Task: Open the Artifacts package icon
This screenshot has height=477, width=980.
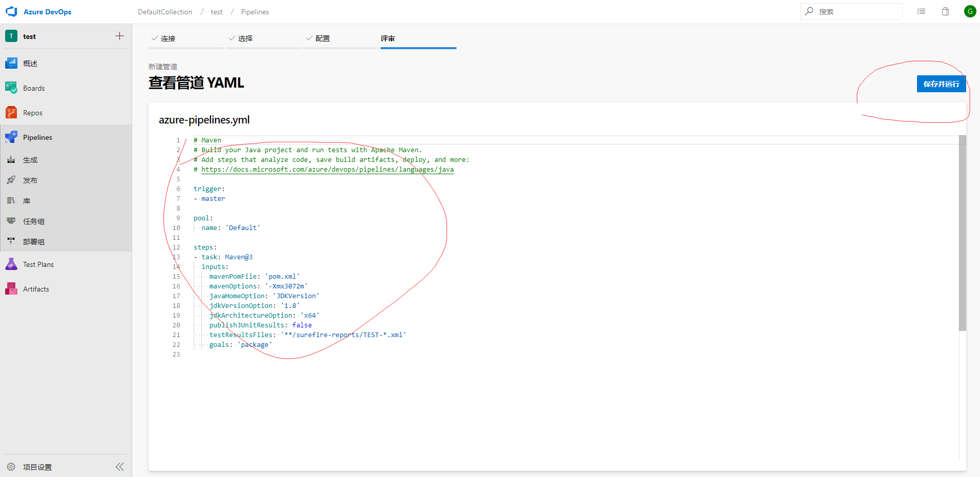Action: [11, 288]
